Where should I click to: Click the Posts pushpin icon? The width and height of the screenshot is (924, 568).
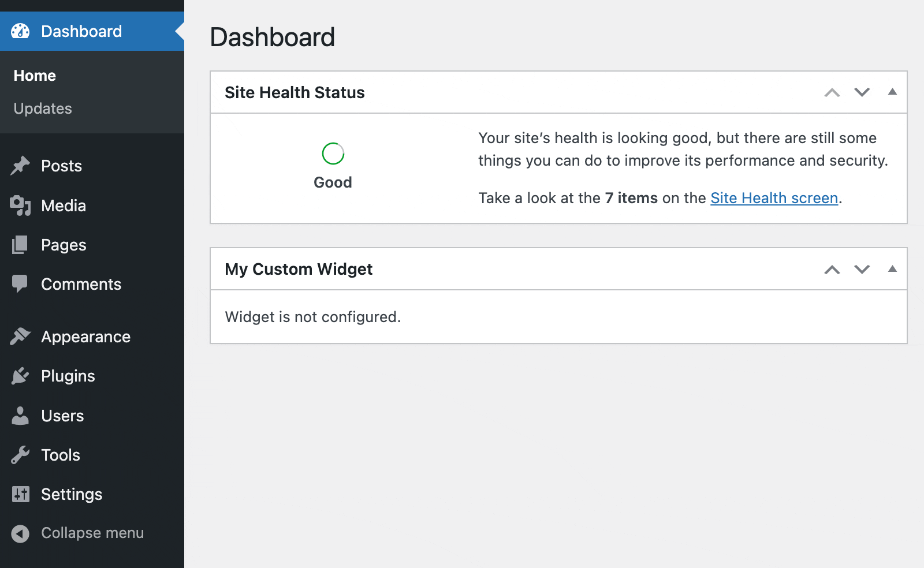tap(20, 166)
